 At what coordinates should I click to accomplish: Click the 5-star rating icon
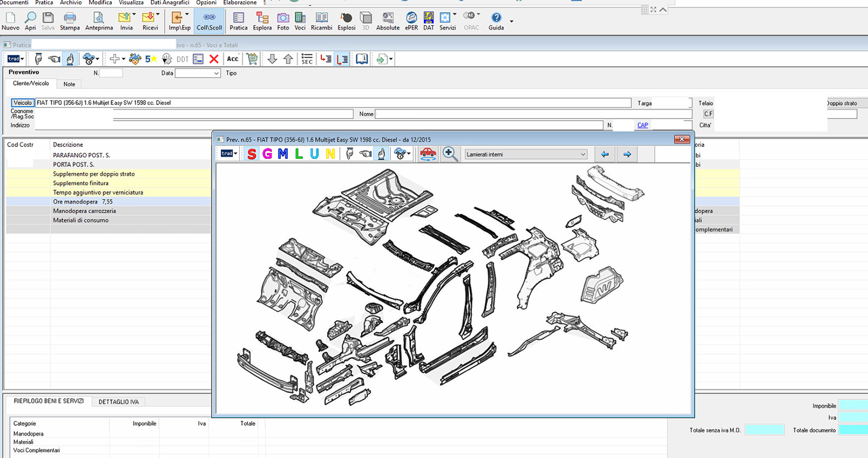[151, 59]
